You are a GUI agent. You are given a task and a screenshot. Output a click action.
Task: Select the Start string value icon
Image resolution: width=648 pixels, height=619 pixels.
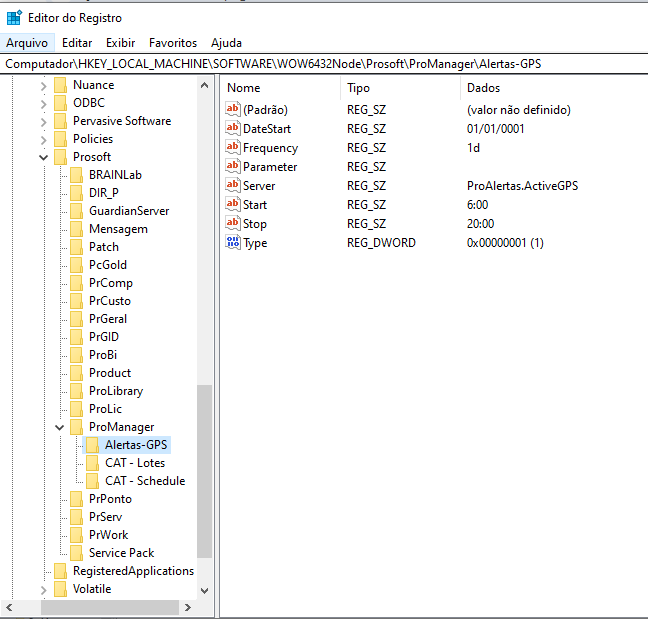[x=233, y=205]
